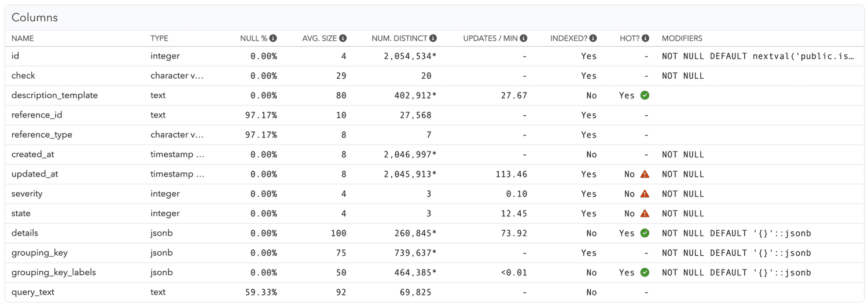Click the UPDATES / MIN info icon
868x306 pixels.
pos(524,38)
